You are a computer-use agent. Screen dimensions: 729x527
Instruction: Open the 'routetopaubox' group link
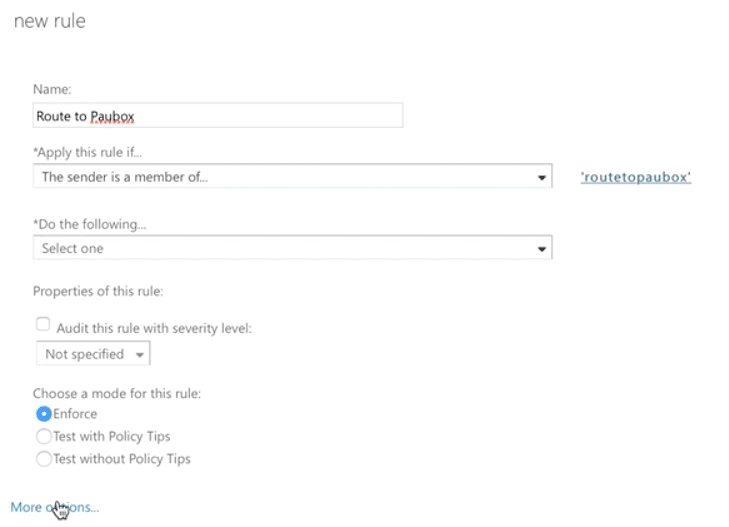[636, 177]
